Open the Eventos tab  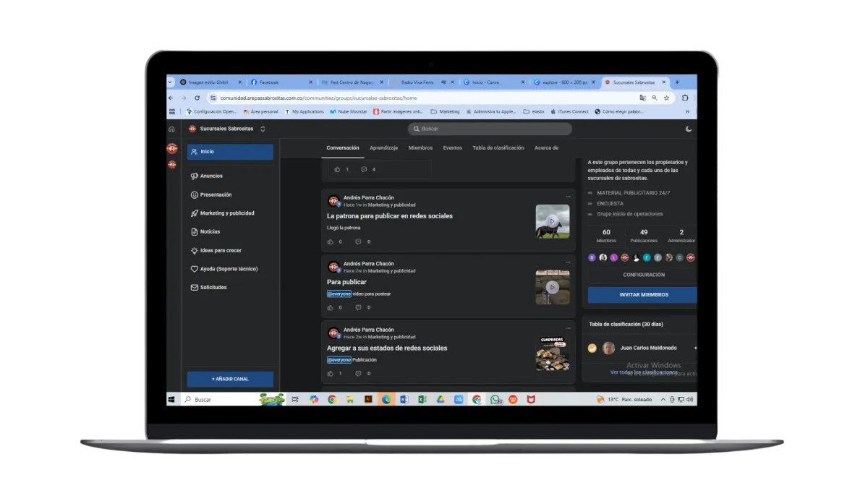[x=453, y=148]
